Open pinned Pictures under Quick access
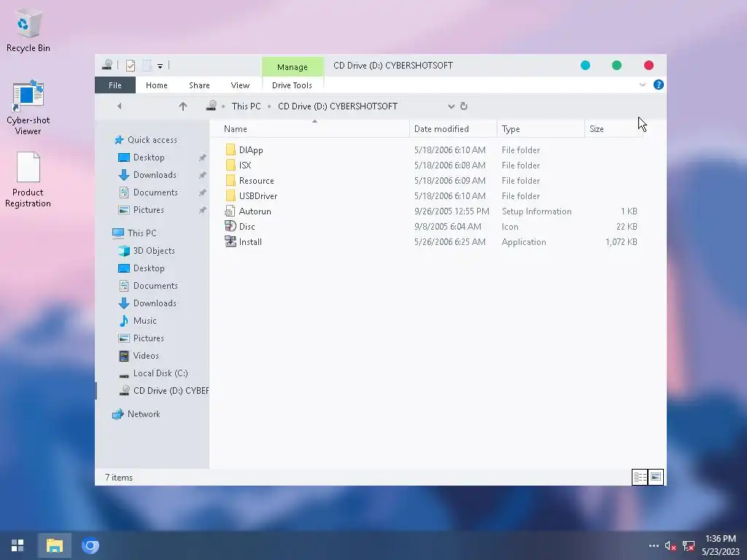This screenshot has width=747, height=560. point(148,210)
